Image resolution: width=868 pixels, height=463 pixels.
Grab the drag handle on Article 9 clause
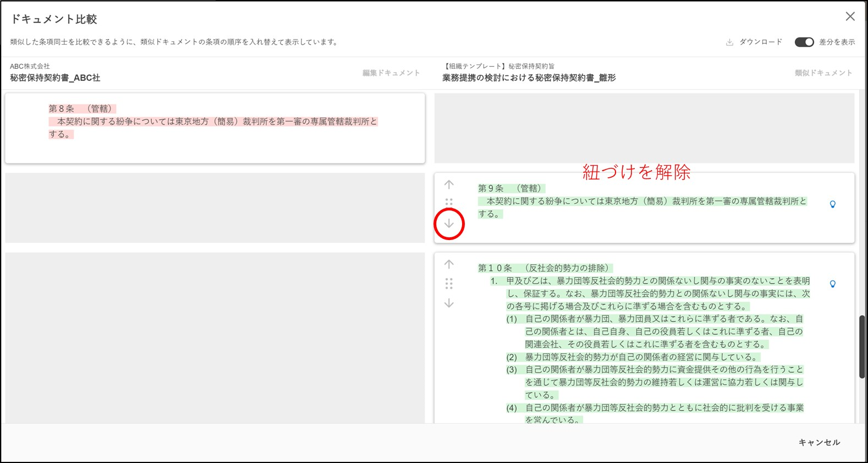click(449, 202)
